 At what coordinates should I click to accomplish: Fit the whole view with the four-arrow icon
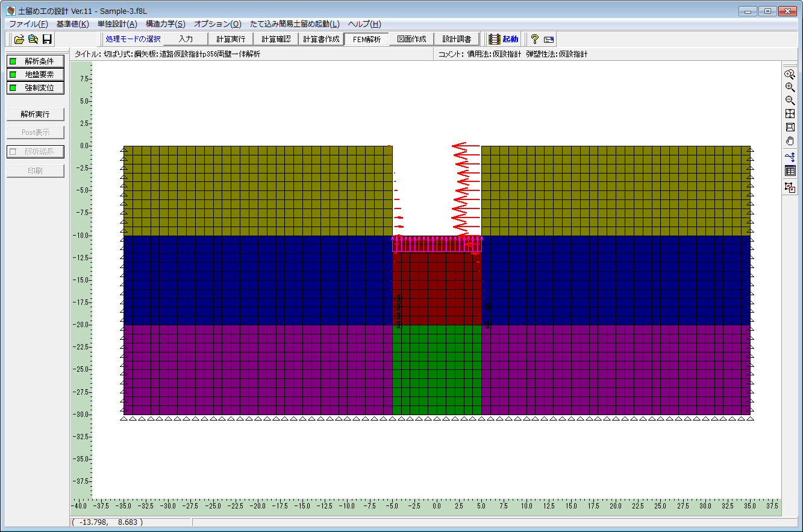790,114
